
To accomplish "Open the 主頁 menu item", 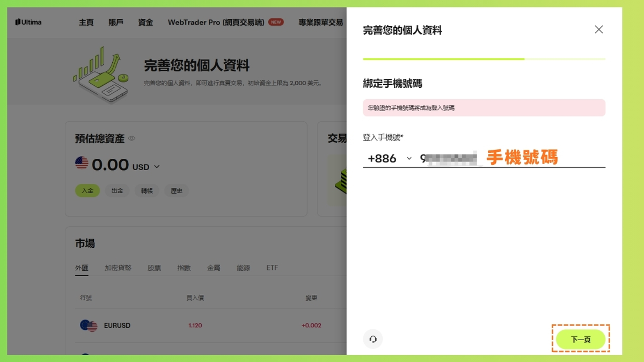I will point(86,22).
